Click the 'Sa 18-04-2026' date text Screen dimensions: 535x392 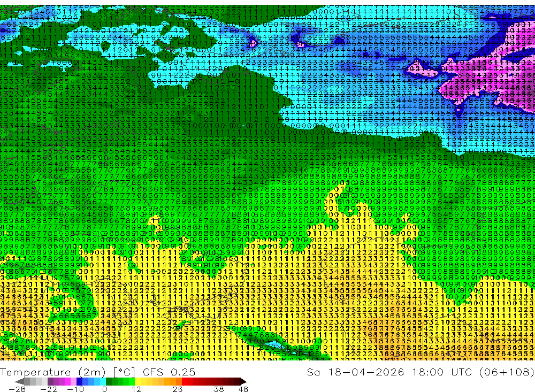355,372
